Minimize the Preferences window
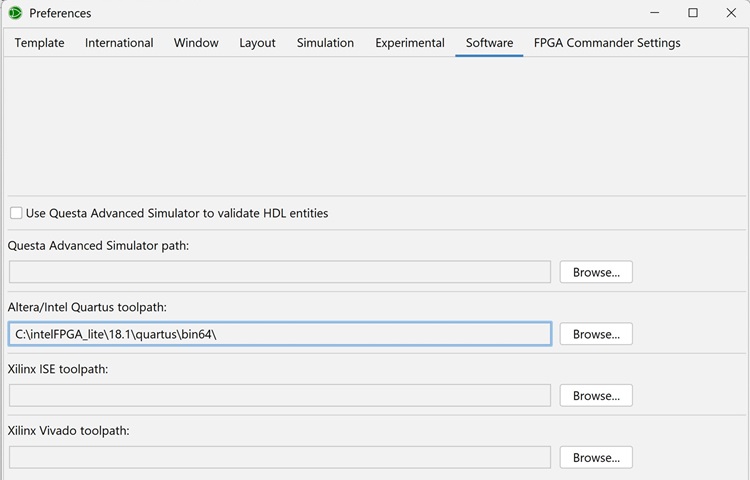This screenshot has width=750, height=480. click(655, 13)
